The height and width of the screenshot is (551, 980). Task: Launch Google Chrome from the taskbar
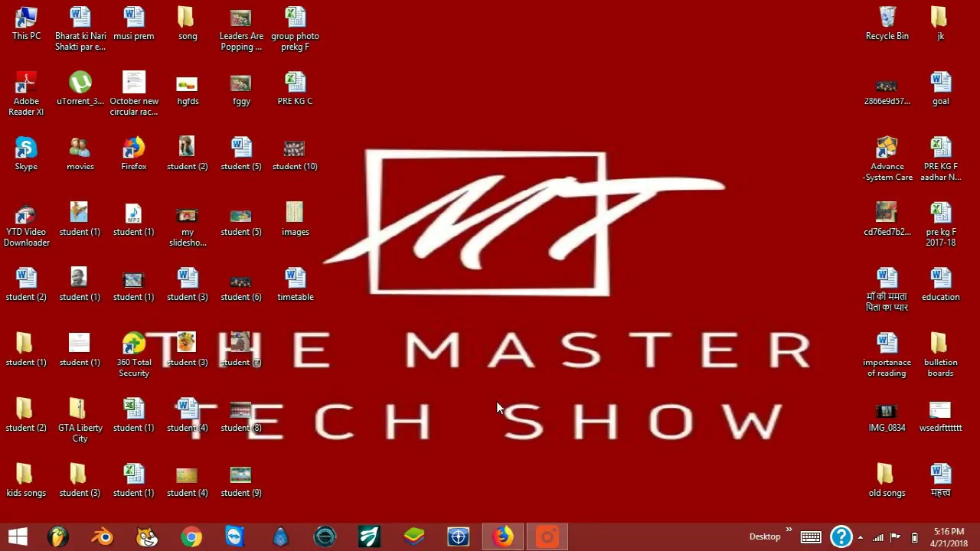click(191, 536)
